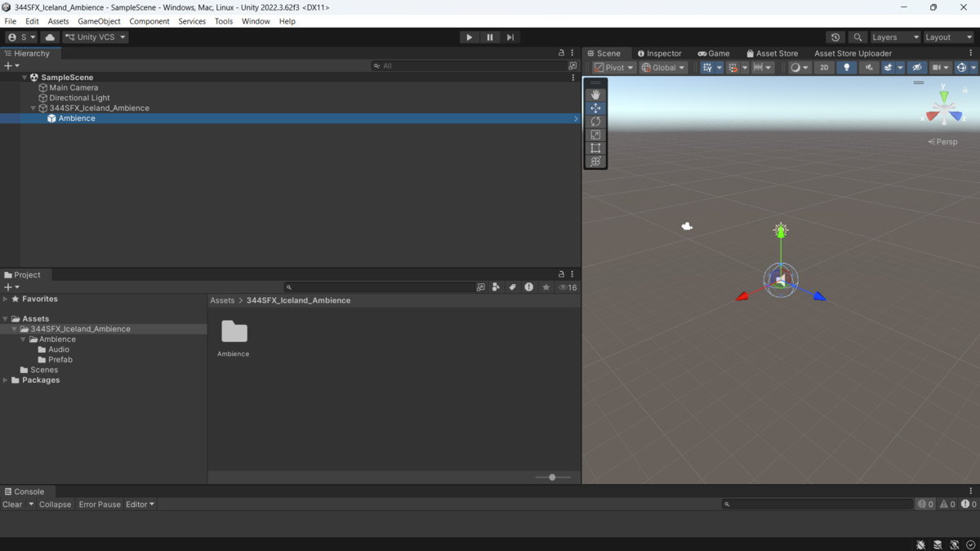Screen dimensions: 980x551
Task: Toggle scene lighting lightbulb
Action: point(847,68)
